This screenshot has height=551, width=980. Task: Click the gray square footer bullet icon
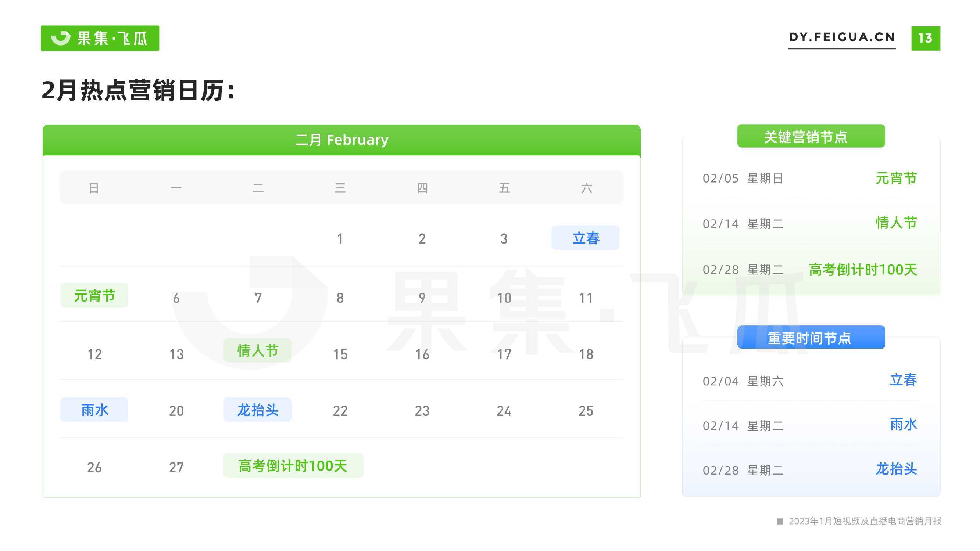(780, 521)
